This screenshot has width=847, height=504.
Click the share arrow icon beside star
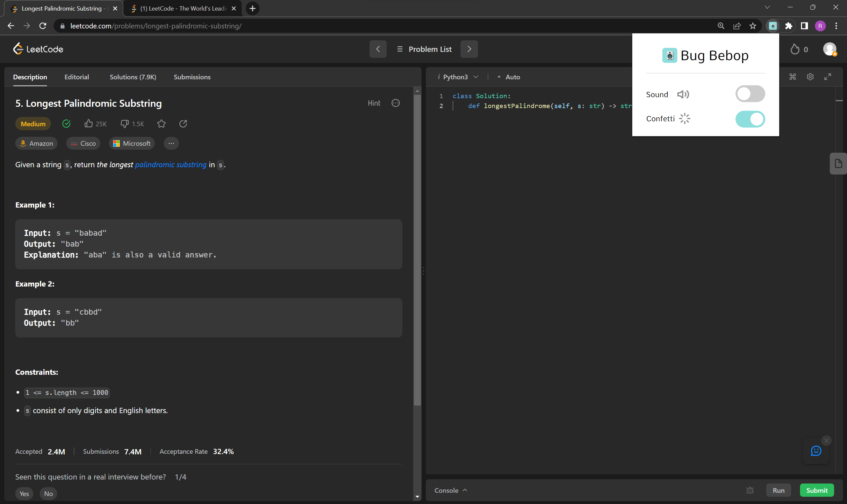[183, 124]
